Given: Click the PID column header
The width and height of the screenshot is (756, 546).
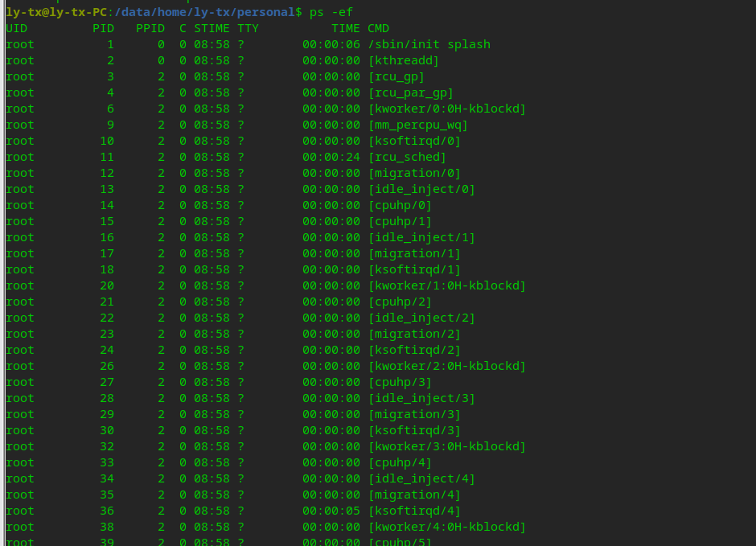Looking at the screenshot, I should 103,28.
